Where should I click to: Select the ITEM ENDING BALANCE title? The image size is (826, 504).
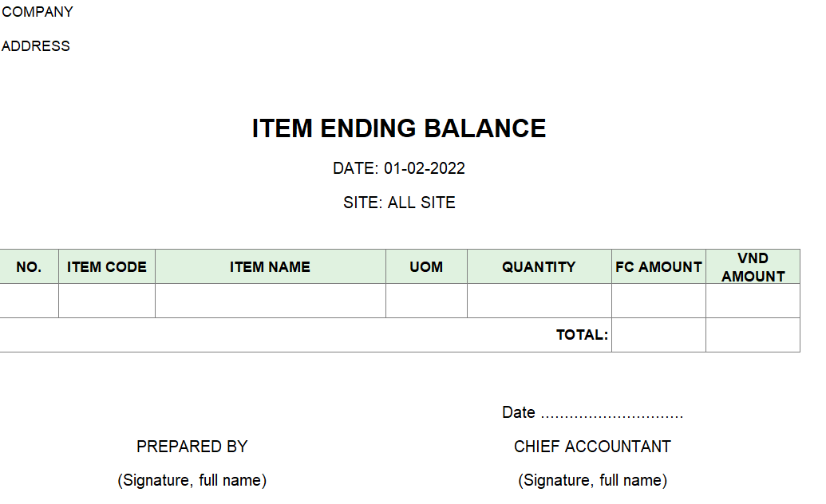point(399,128)
